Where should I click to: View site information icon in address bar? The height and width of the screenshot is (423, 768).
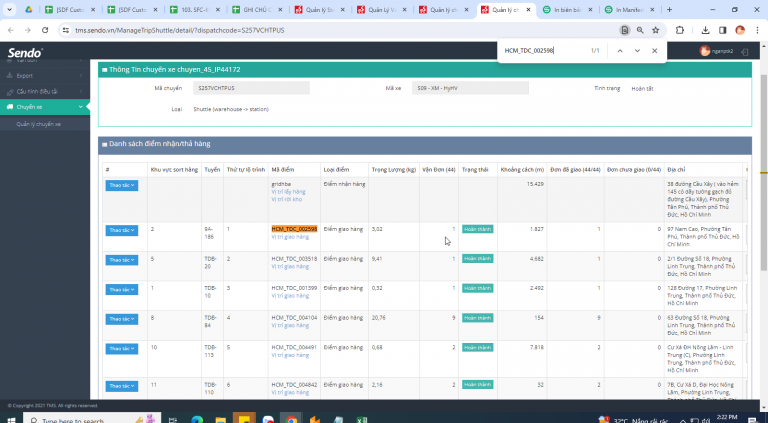click(66, 30)
